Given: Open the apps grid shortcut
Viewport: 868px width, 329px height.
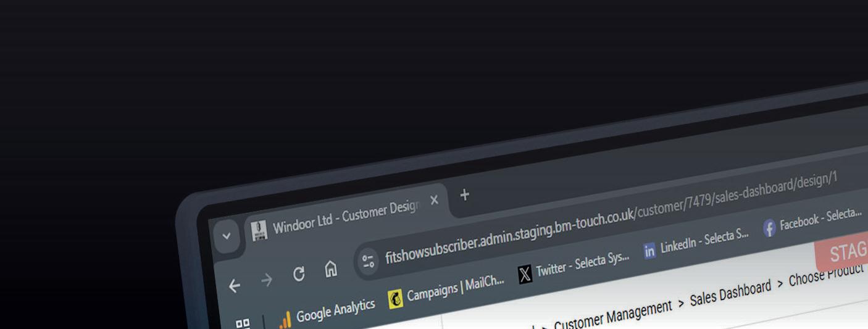Looking at the screenshot, I should pos(243,324).
